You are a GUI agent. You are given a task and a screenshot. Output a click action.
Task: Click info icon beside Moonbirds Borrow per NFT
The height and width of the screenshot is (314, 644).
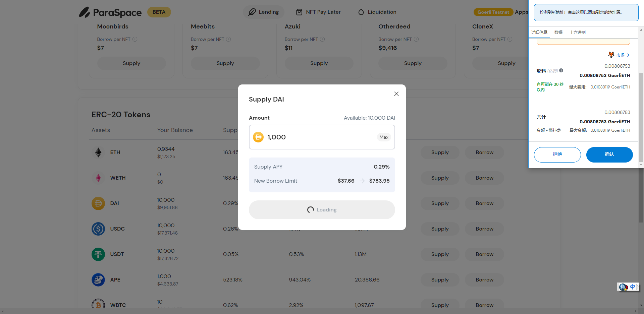click(135, 39)
